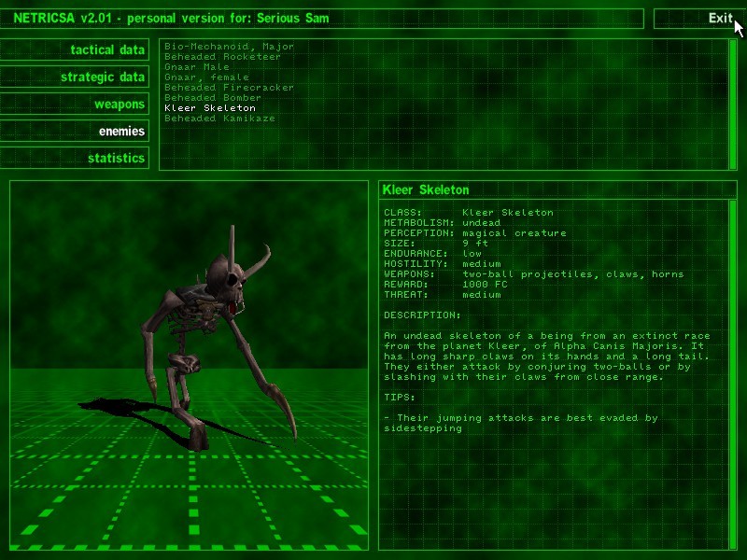Click the TIPS heading in description
This screenshot has width=747, height=560.
click(x=400, y=398)
